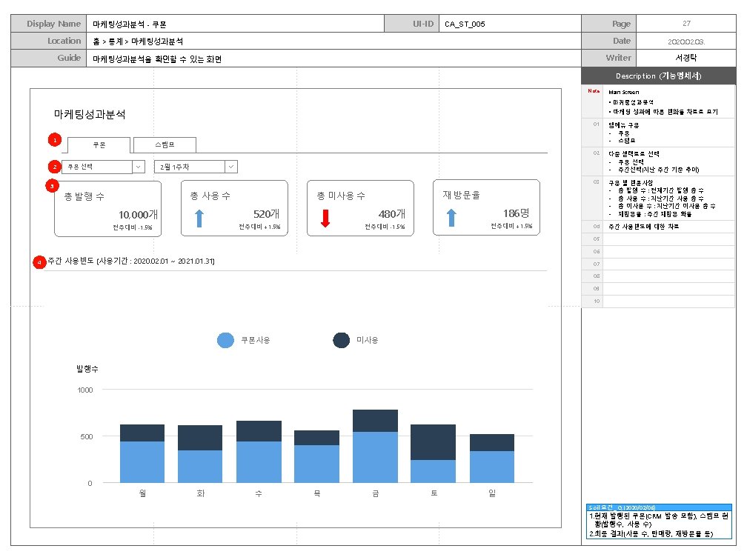Screen dimensions: 747x560
Task: Click the 월 bar in weekly chart
Action: [x=142, y=453]
